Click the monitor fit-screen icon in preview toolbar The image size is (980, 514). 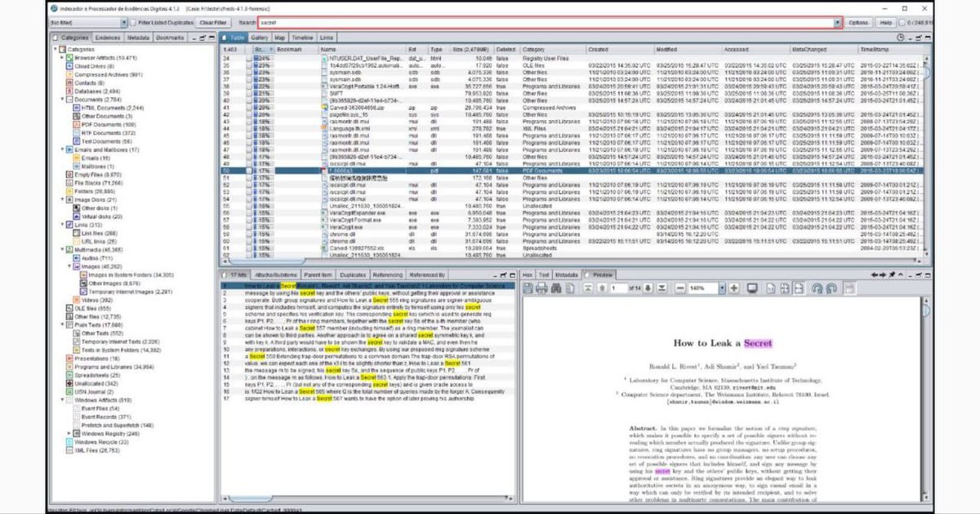pyautogui.click(x=752, y=288)
